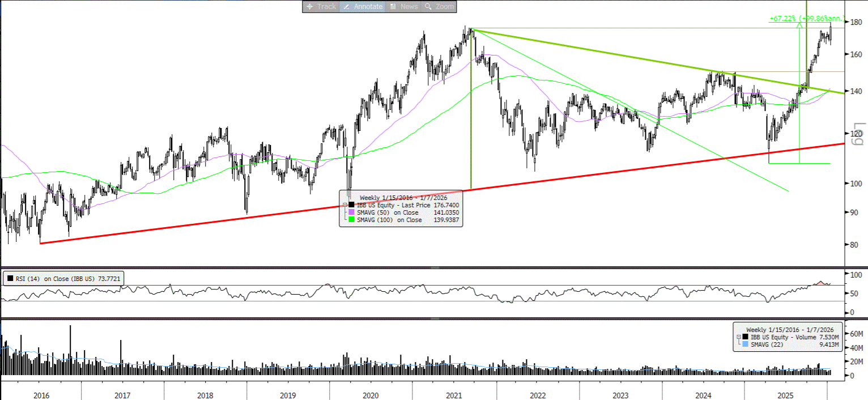Click the +67.22% annotation label
The height and width of the screenshot is (400, 868).
click(x=782, y=19)
